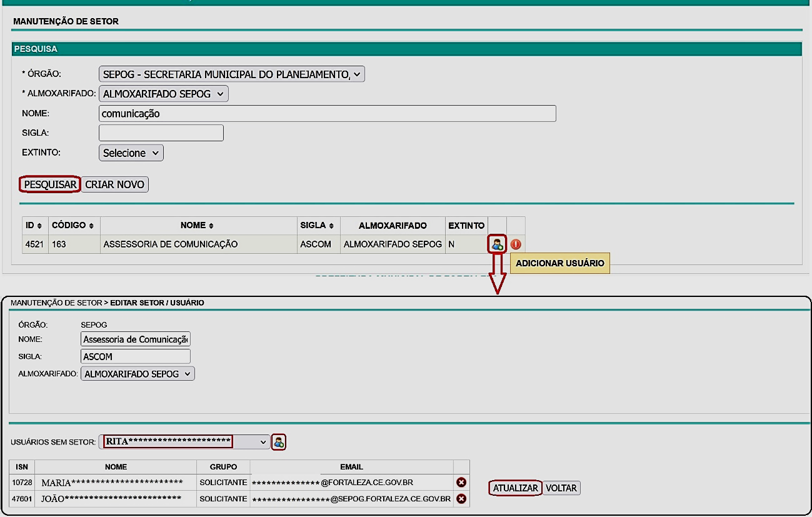Screen dimensions: 812x517
Task: Click ID value 4521 in results table
Action: tap(35, 244)
